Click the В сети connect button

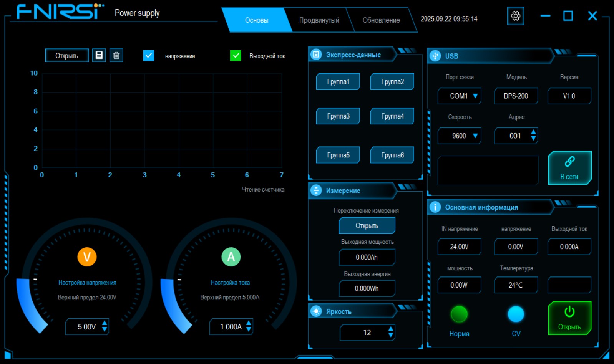coord(569,168)
